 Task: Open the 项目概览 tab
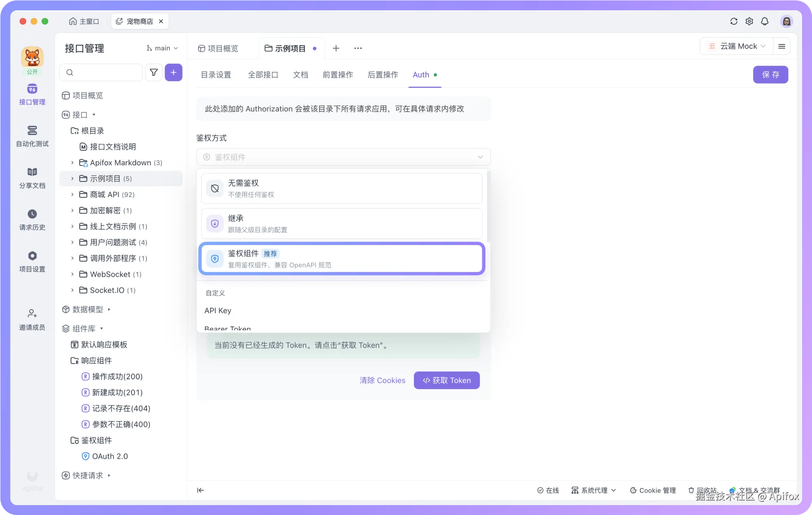218,48
